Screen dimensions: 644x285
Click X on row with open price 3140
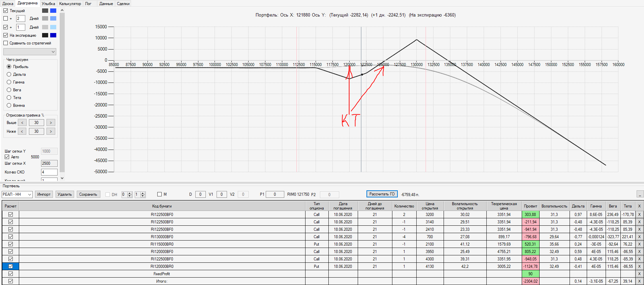click(x=639, y=222)
